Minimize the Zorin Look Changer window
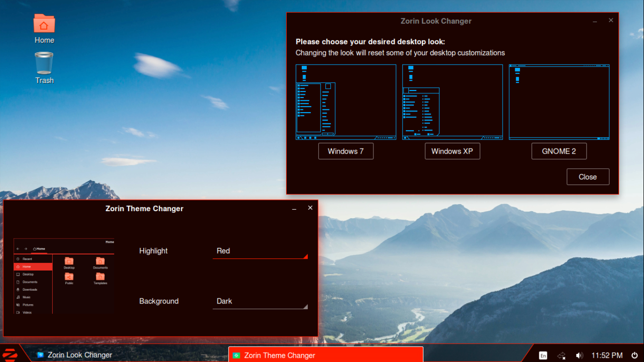 click(595, 21)
